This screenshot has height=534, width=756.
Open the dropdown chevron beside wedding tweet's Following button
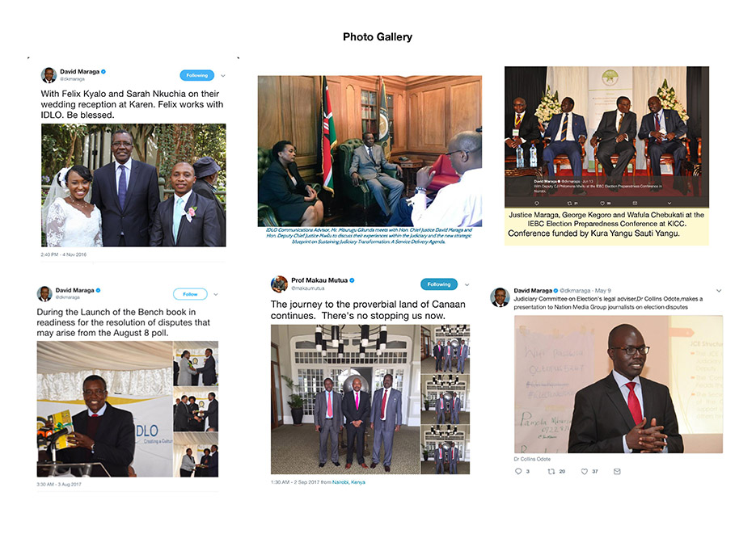(222, 76)
